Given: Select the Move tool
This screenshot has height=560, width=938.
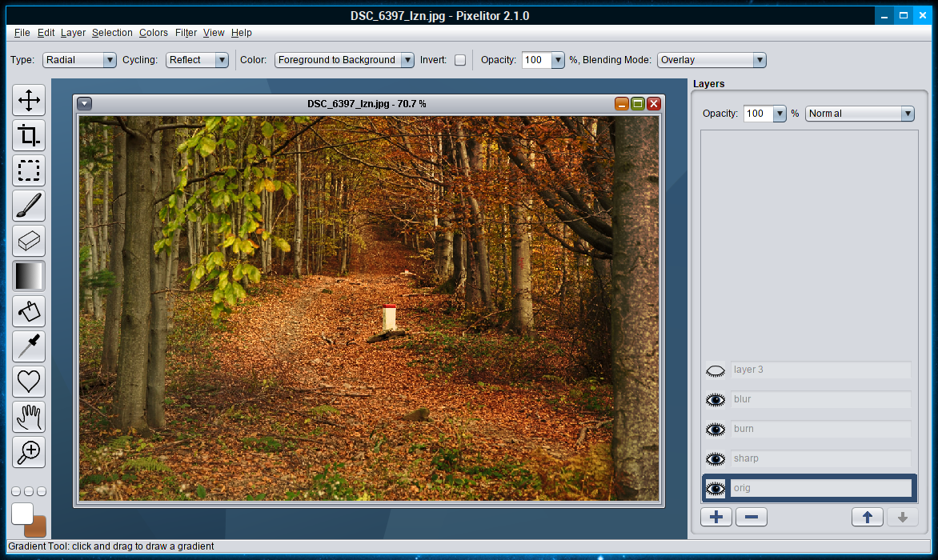Looking at the screenshot, I should click(29, 100).
